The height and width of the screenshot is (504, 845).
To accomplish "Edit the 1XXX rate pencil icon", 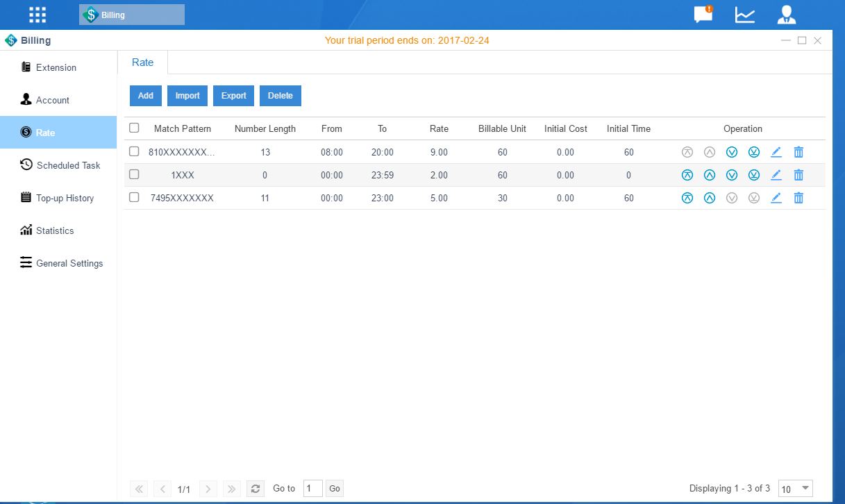I will pyautogui.click(x=776, y=175).
